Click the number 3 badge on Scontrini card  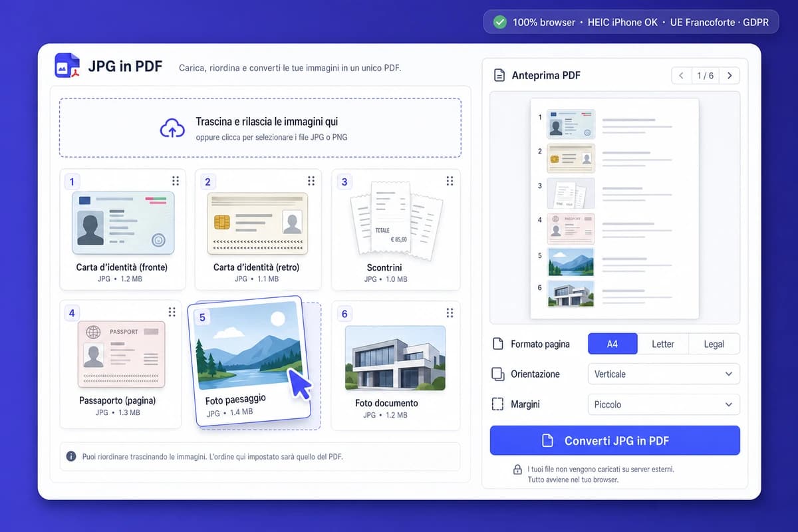344,182
